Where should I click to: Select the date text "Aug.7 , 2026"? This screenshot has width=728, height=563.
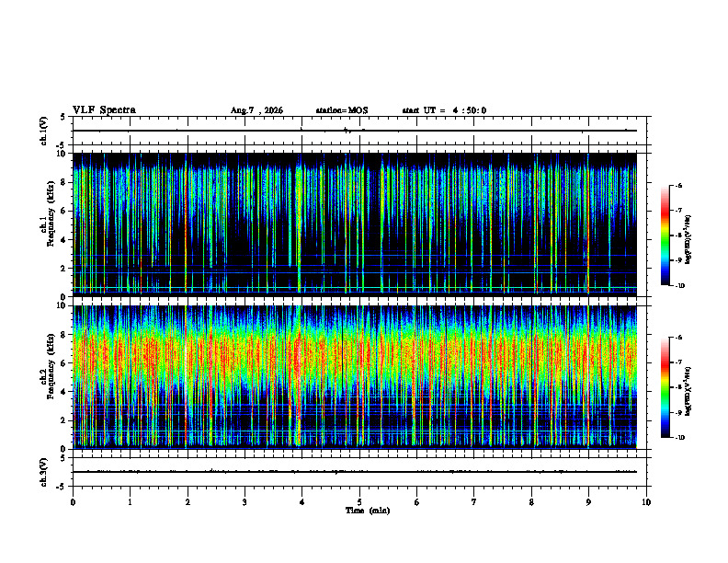[x=256, y=110]
